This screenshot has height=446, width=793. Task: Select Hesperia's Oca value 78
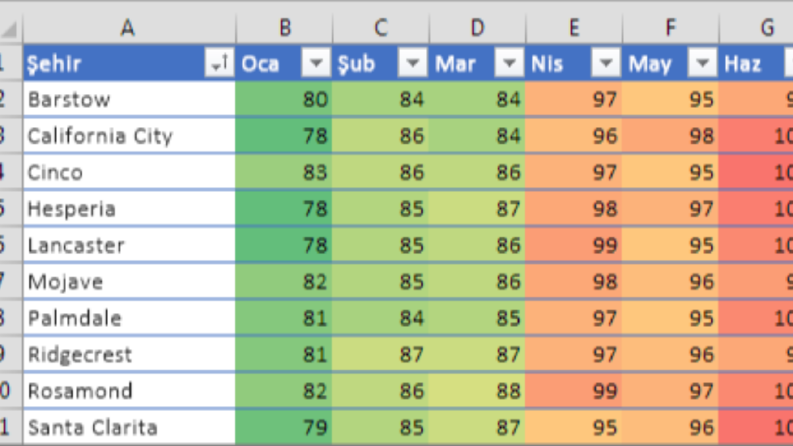pos(284,208)
